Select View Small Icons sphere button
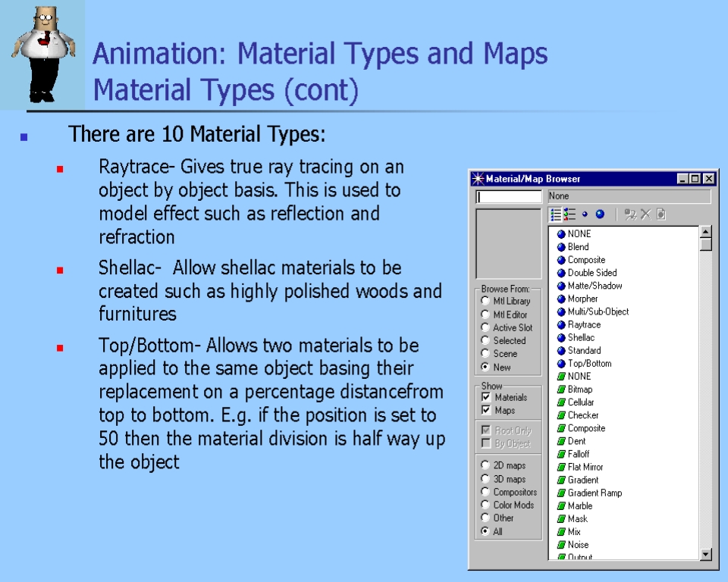The image size is (728, 582). click(585, 214)
